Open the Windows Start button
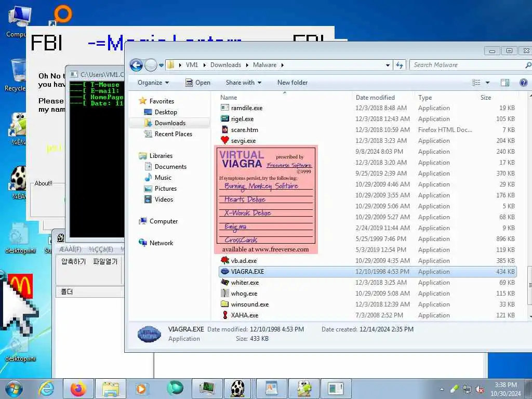 pos(14,389)
